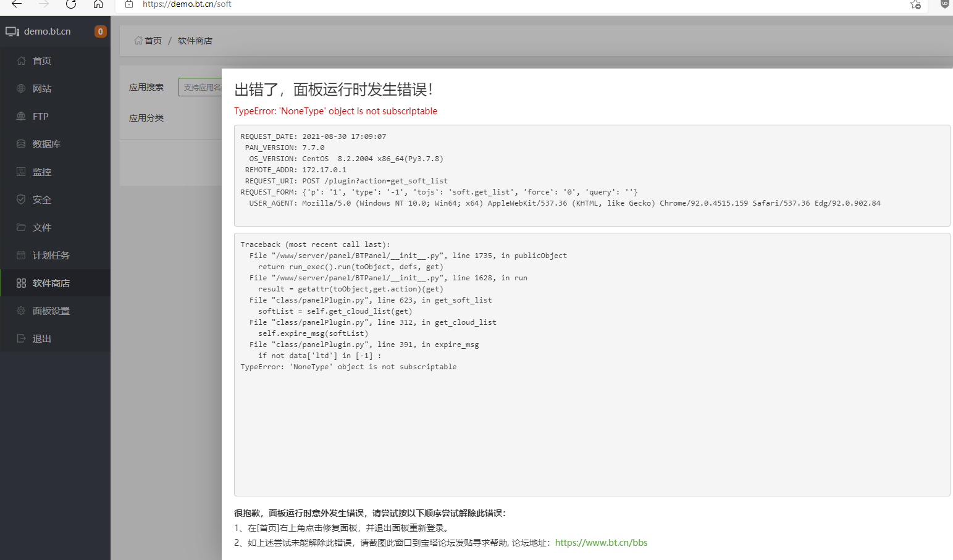Click the REQUEST_URI POST plugin line

(x=346, y=181)
